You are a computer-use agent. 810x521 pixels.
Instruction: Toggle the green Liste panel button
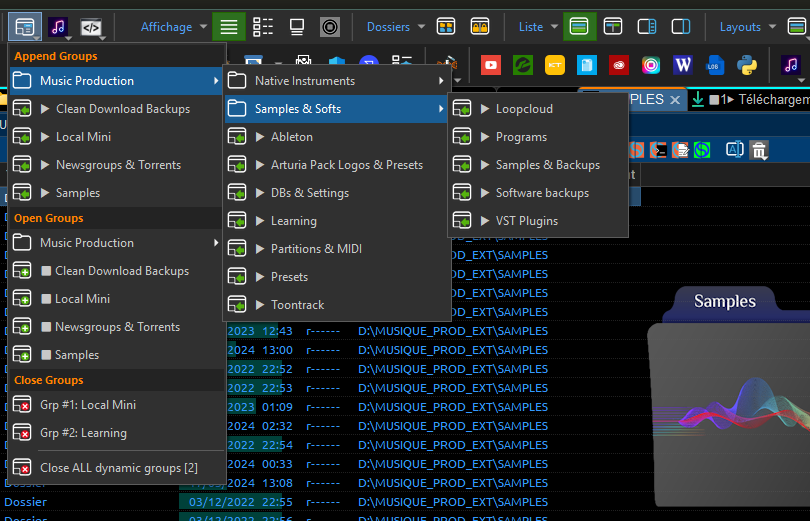579,27
